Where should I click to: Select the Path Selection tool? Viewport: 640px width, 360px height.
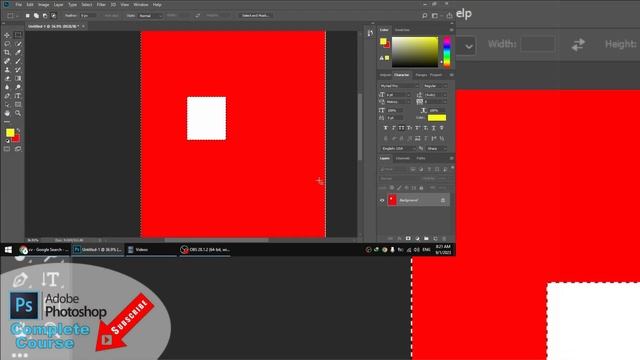point(7,104)
